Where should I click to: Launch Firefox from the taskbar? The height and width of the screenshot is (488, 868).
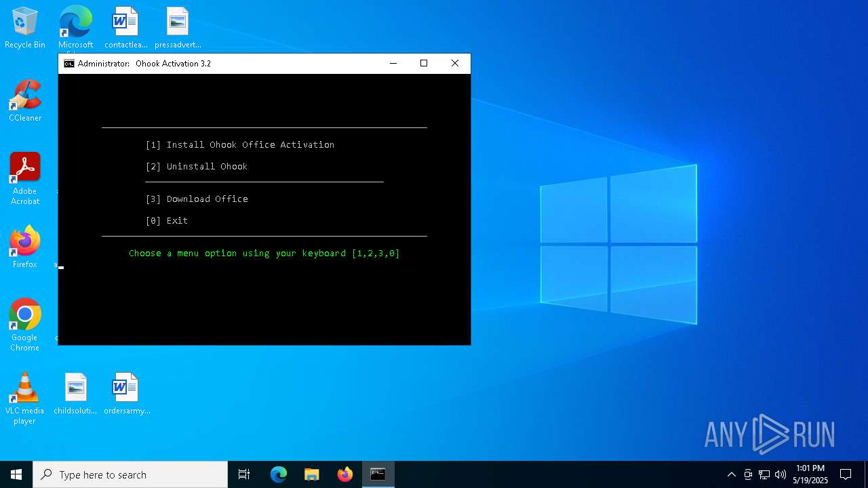(x=345, y=474)
